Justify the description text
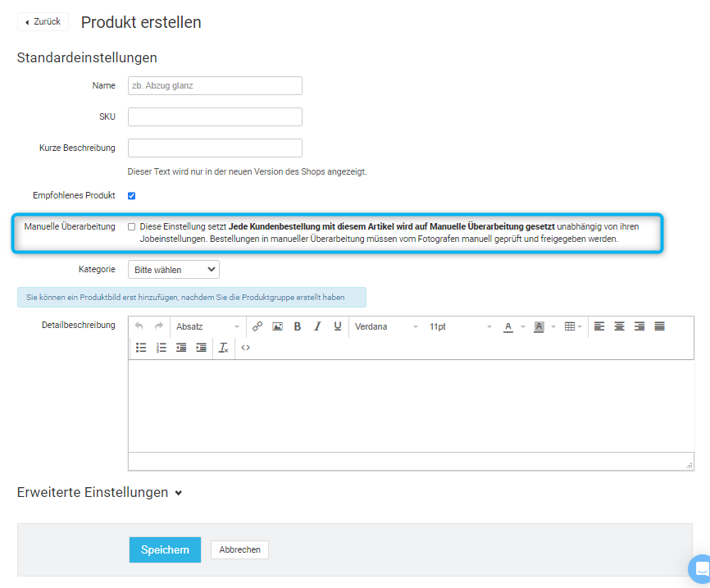 click(659, 326)
